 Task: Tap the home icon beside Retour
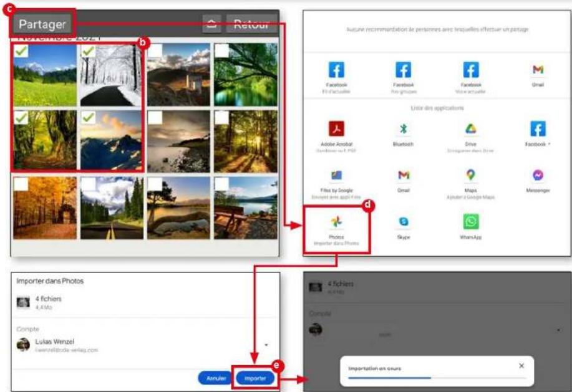[211, 24]
